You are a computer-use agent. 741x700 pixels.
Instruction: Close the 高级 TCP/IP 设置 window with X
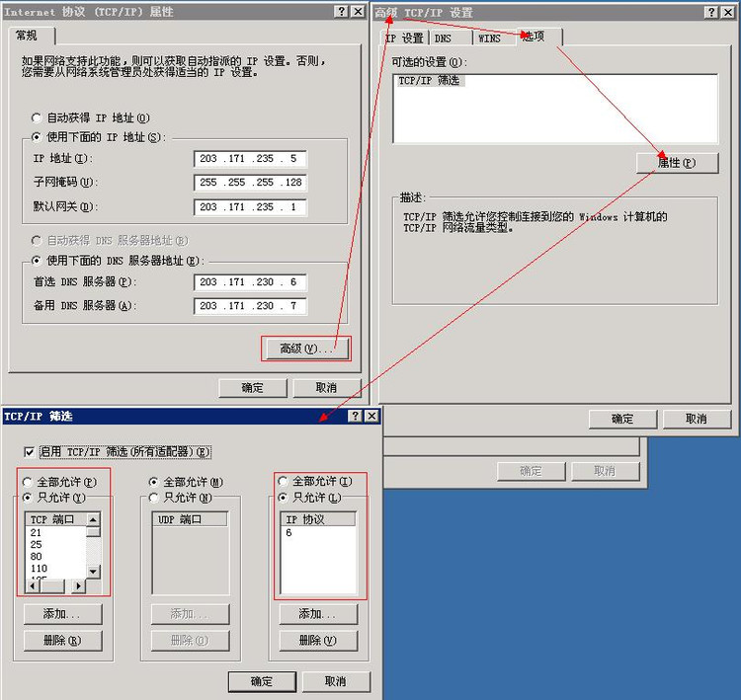point(728,12)
